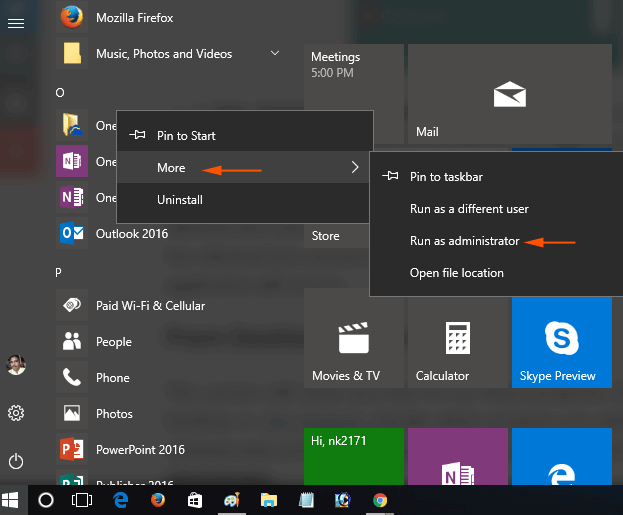623x515 pixels.
Task: Open File Explorer on taskbar
Action: point(269,500)
